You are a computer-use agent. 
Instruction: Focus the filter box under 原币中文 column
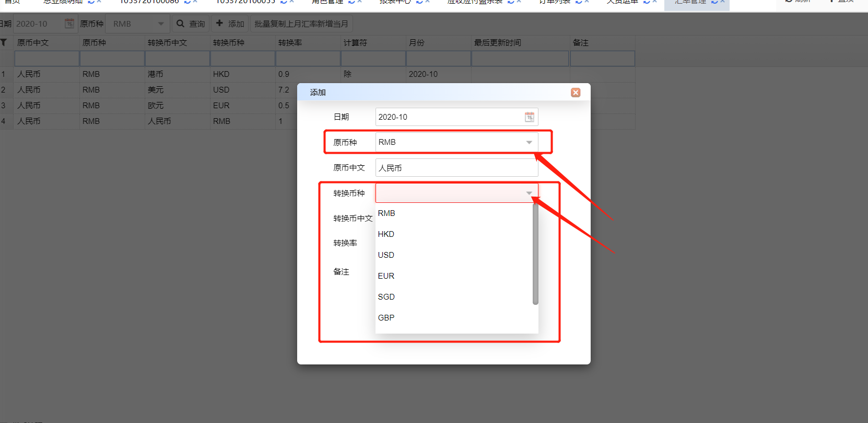(x=47, y=59)
